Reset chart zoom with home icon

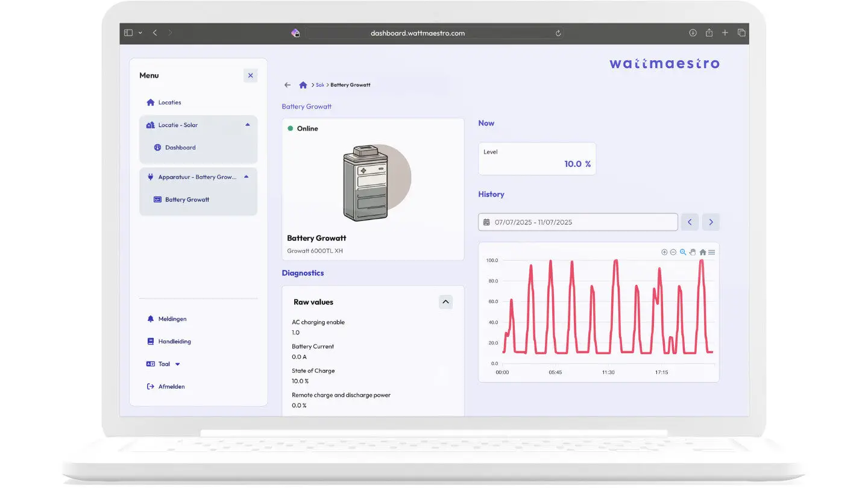tap(702, 252)
